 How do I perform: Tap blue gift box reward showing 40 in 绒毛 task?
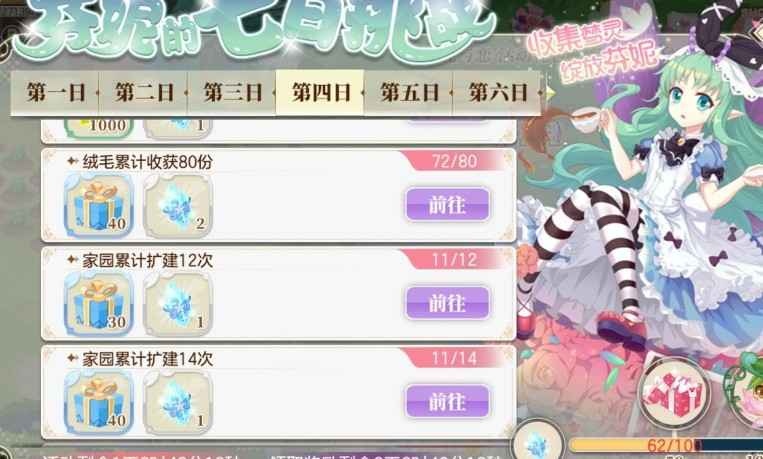(x=99, y=206)
